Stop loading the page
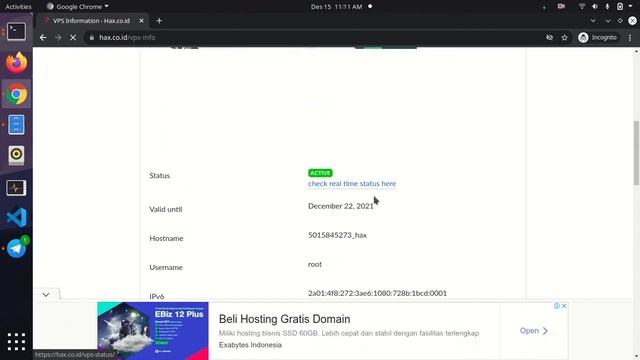Screen dimensions: 640x360 tap(73, 38)
